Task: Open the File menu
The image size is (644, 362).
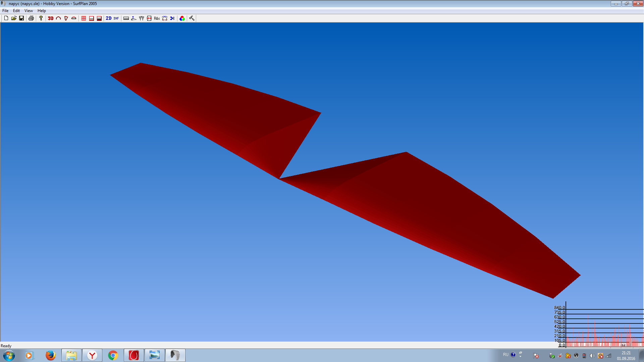Action: (x=5, y=11)
